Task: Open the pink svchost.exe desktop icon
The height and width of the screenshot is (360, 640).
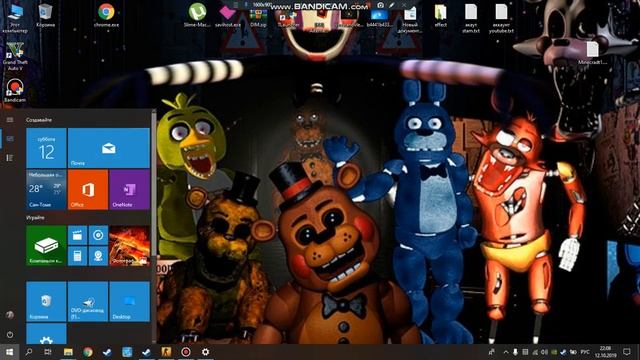Action: [x=227, y=16]
